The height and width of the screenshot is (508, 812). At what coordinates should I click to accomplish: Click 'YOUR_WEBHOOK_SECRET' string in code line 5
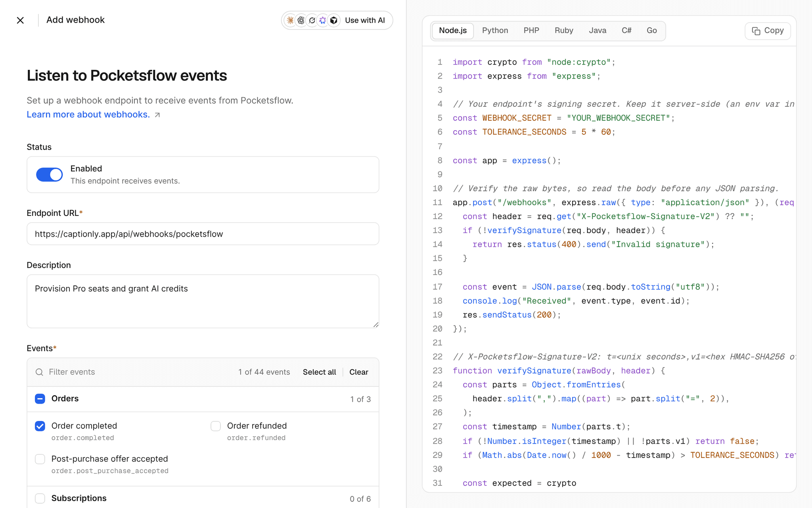pos(618,118)
